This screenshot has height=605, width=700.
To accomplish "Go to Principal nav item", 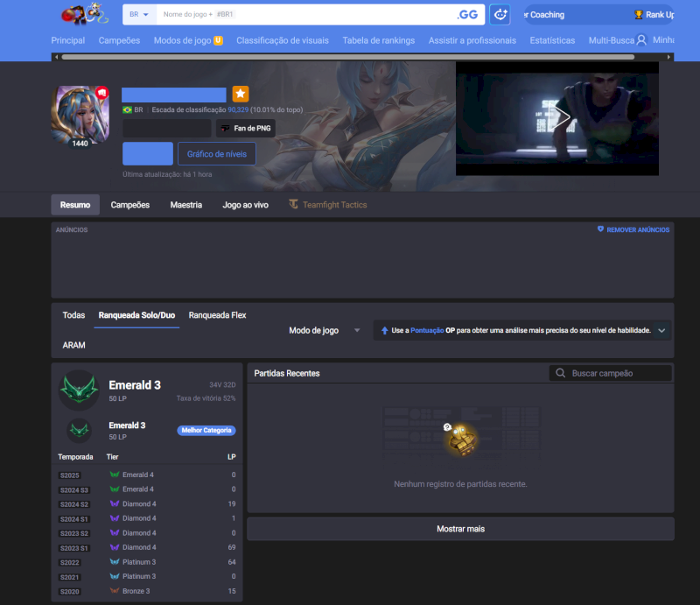I will (x=68, y=40).
